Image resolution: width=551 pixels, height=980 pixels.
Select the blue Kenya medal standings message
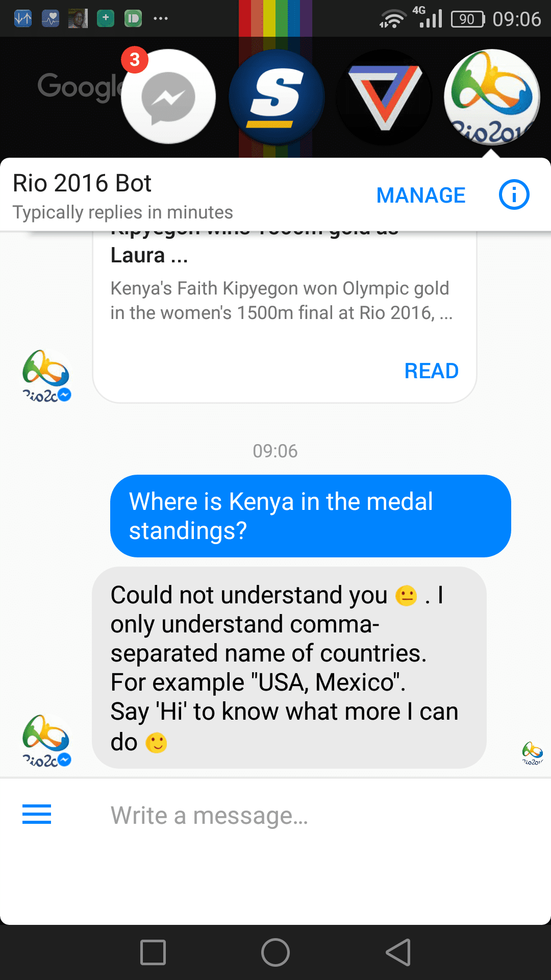[311, 516]
